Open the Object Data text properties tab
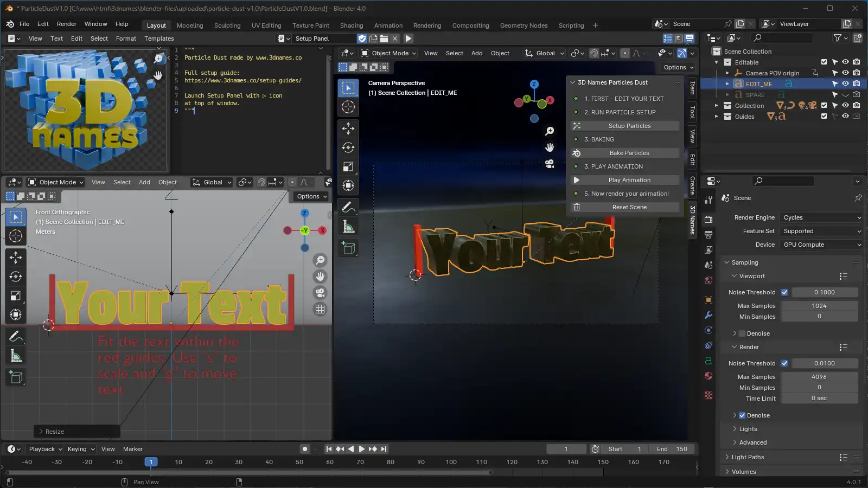 coord(709,361)
